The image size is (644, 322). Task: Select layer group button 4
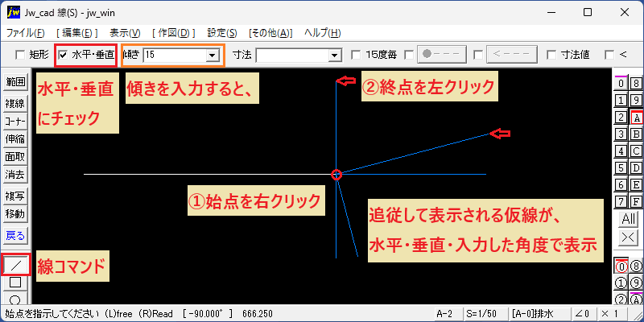(x=621, y=151)
